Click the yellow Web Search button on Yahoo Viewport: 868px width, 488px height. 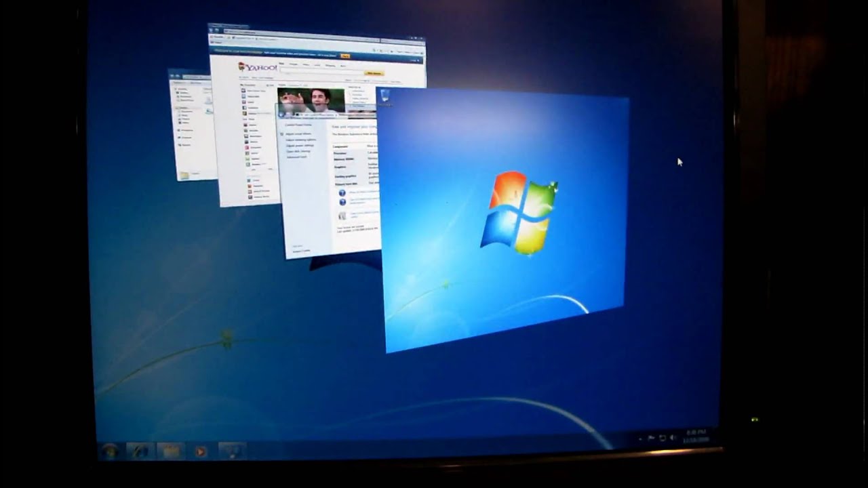[x=374, y=73]
